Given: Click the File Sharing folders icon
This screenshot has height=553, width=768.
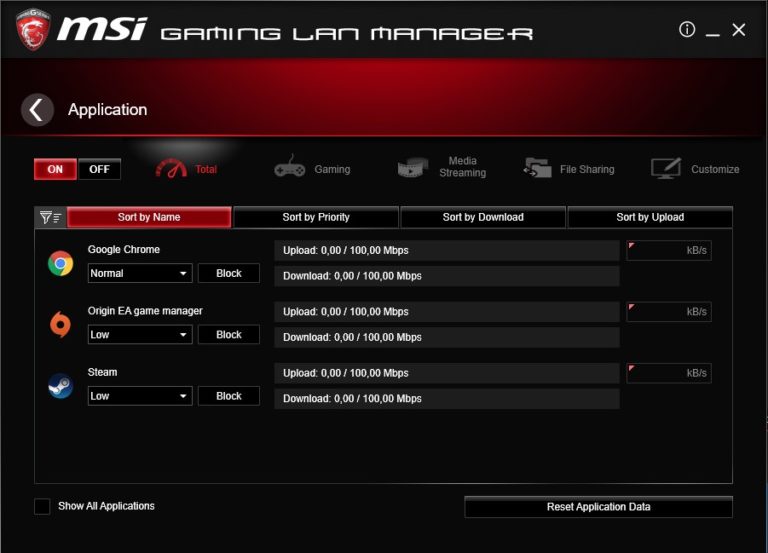Looking at the screenshot, I should [537, 168].
